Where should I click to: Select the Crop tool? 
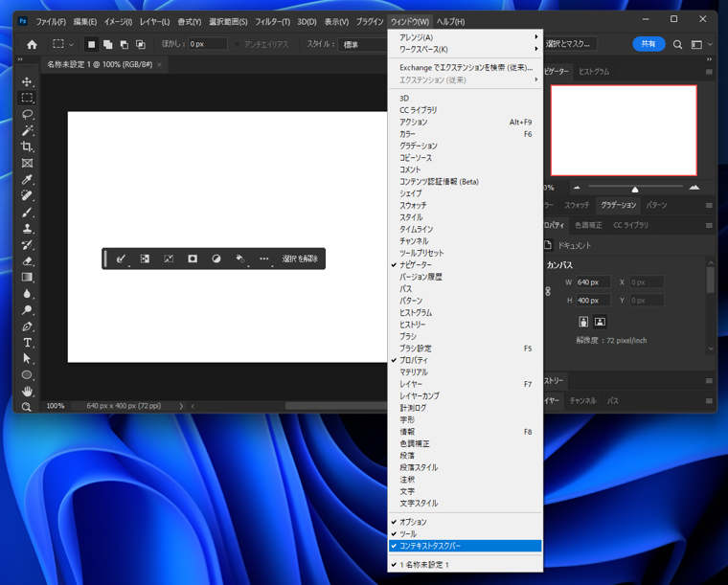(27, 146)
